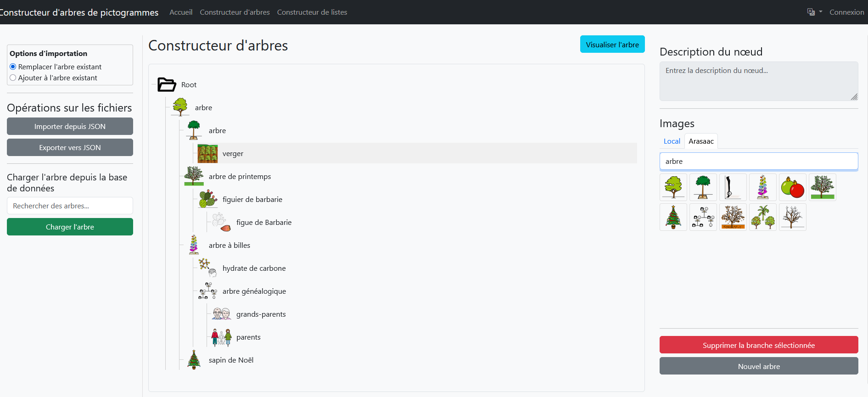The width and height of the screenshot is (868, 397).
Task: Pick the bare winter tree image result
Action: pyautogui.click(x=792, y=217)
